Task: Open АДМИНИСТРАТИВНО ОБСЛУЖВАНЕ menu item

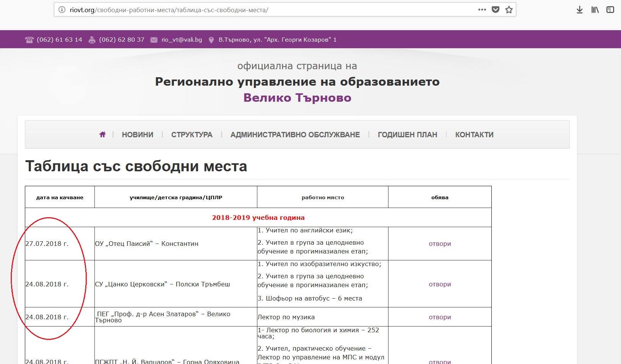Action: [x=295, y=135]
